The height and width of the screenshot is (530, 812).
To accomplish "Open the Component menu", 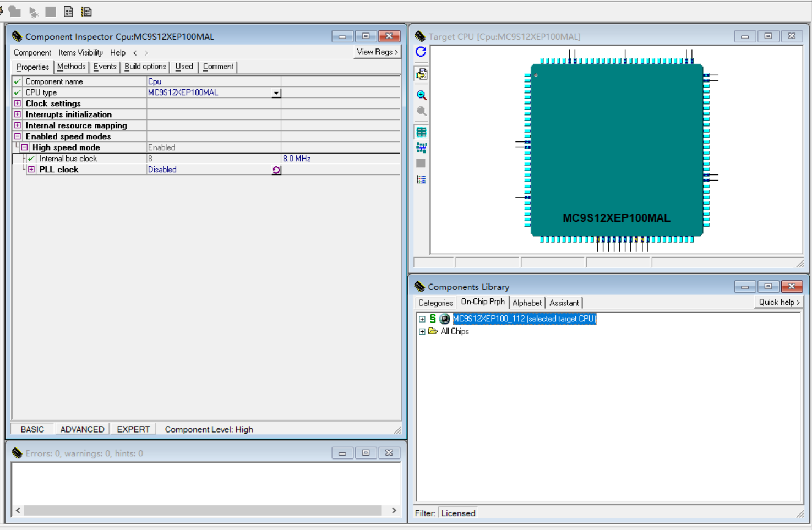I will (32, 53).
